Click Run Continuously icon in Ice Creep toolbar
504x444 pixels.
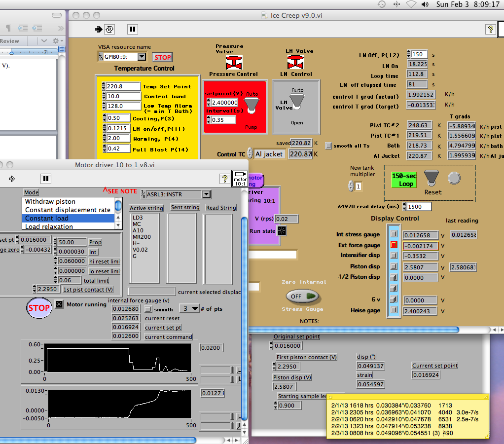point(109,29)
